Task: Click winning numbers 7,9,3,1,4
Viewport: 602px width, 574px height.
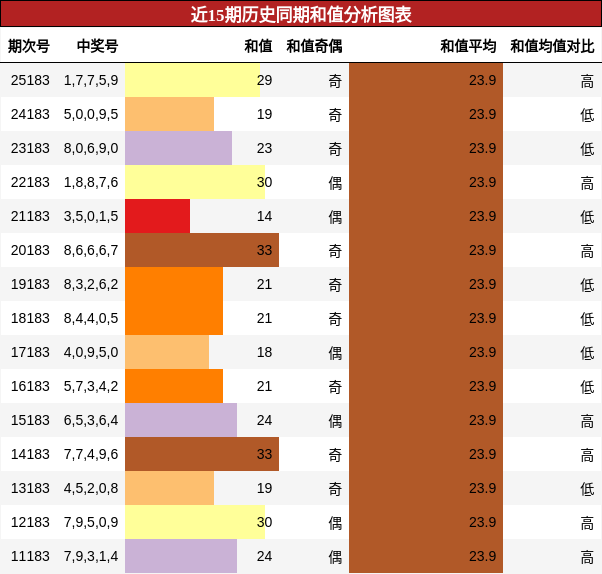Action: click(91, 556)
